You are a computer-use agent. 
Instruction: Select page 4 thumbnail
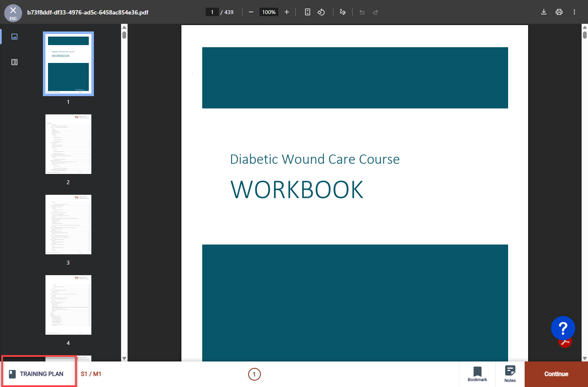(x=68, y=305)
